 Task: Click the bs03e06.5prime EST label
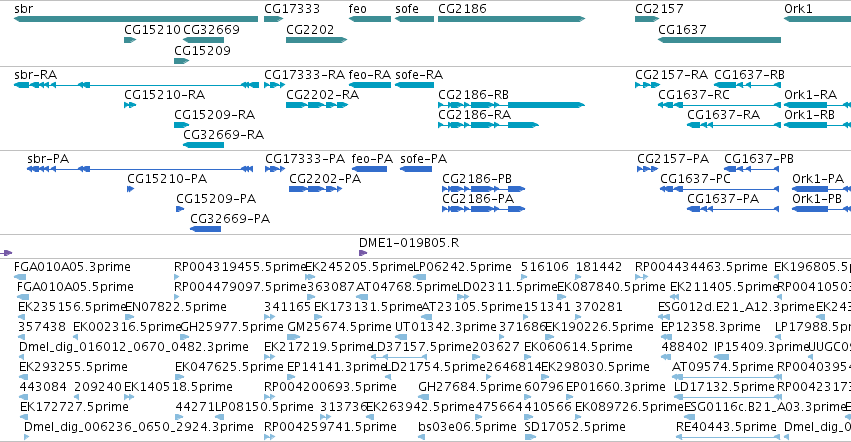[x=467, y=427]
